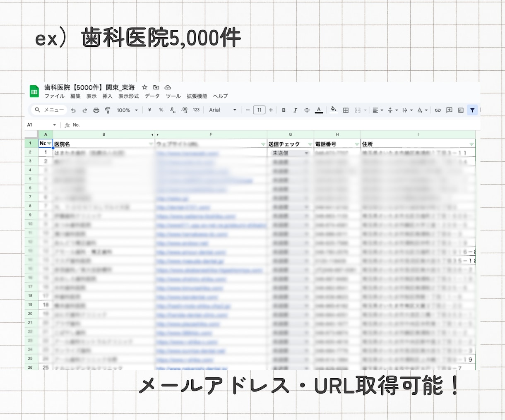The width and height of the screenshot is (505, 420).
Task: Toggle strikethrough formatting
Action: pos(307,110)
